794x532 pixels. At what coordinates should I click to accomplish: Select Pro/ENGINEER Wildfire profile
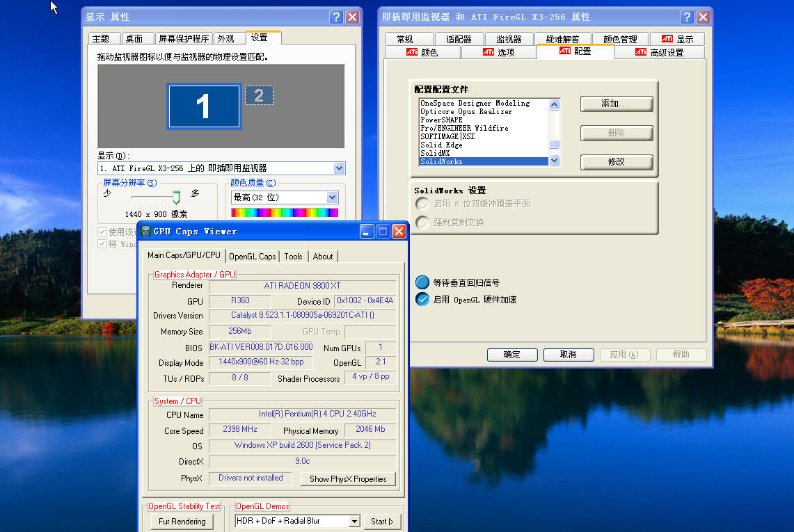(x=484, y=128)
